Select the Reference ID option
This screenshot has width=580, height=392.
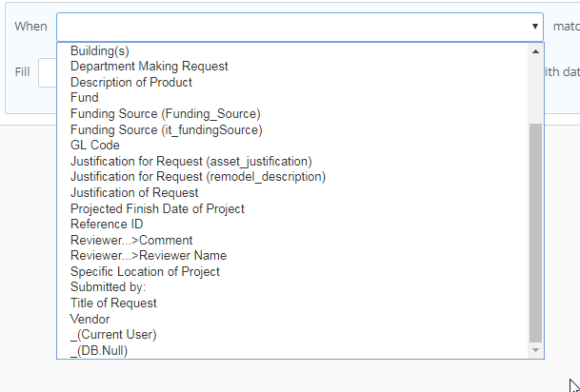[107, 225]
